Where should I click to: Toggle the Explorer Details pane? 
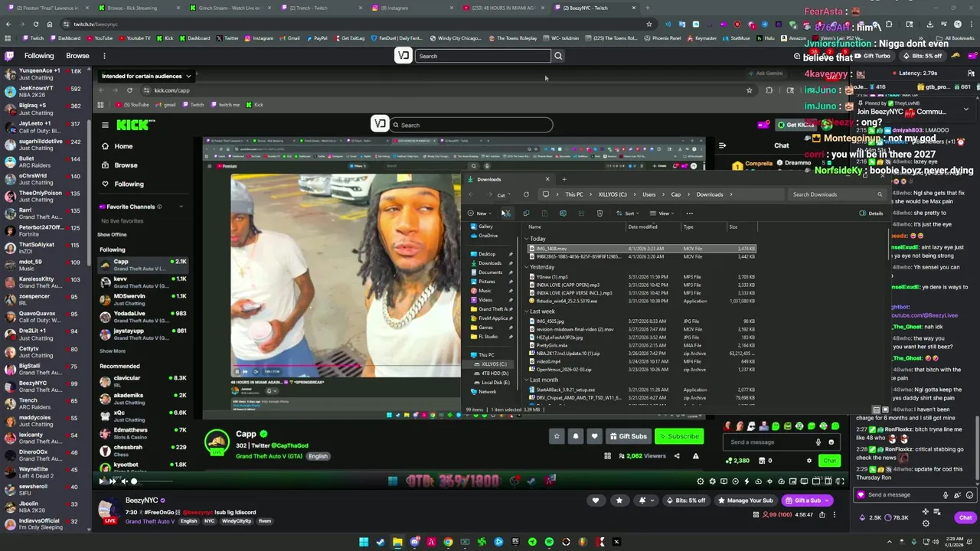871,214
